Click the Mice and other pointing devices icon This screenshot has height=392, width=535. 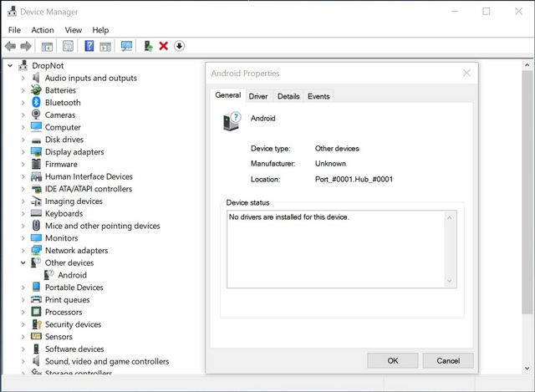[x=36, y=226]
